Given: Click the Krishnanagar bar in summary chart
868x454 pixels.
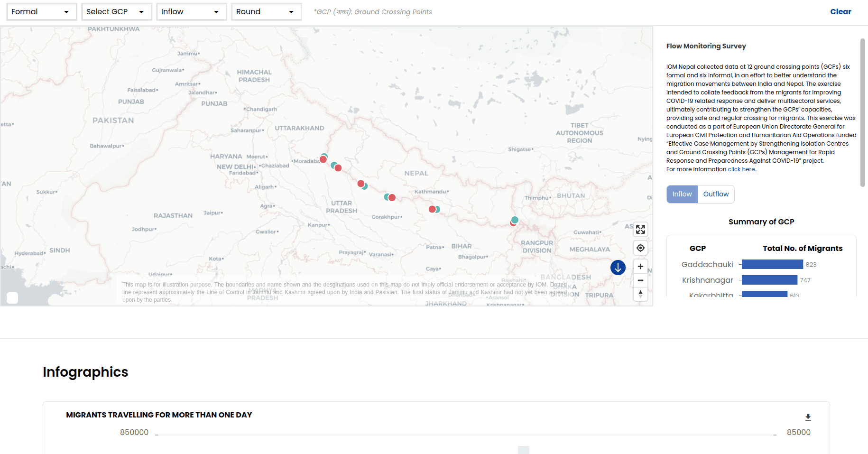Looking at the screenshot, I should tap(769, 280).
